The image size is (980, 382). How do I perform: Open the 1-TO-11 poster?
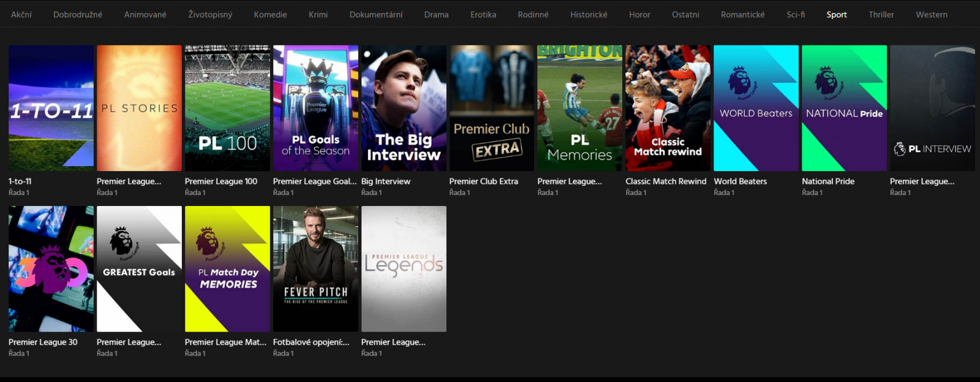click(51, 108)
